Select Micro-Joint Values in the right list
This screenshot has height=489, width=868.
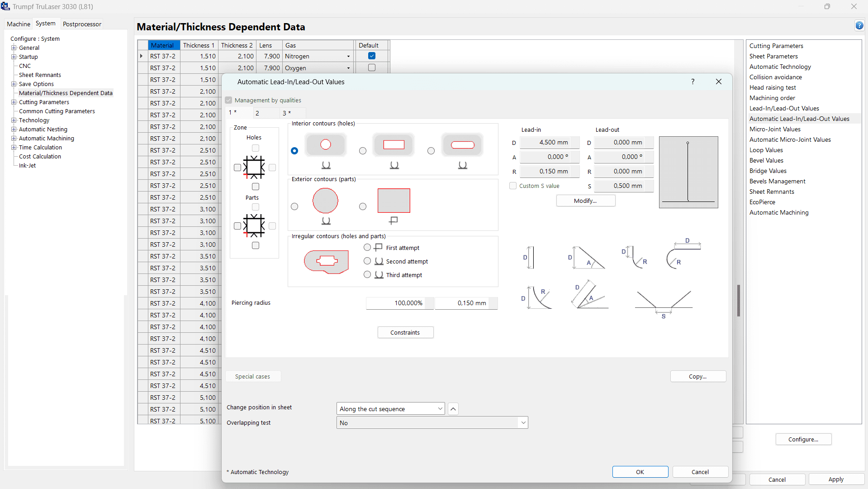coord(775,129)
